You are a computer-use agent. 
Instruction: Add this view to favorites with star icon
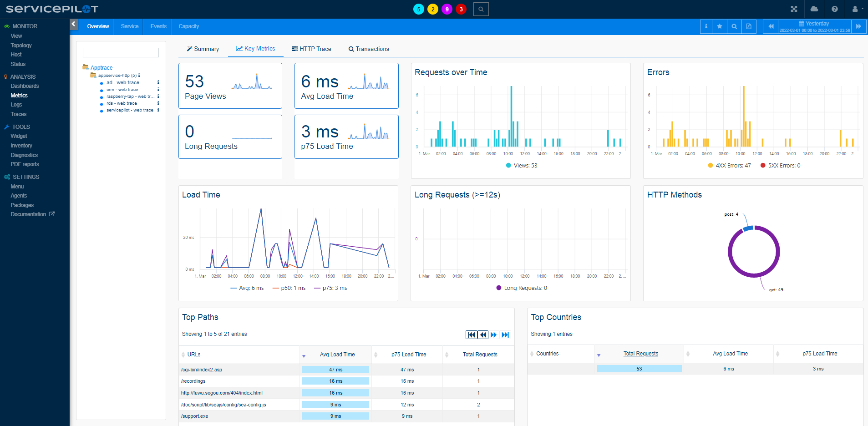720,26
